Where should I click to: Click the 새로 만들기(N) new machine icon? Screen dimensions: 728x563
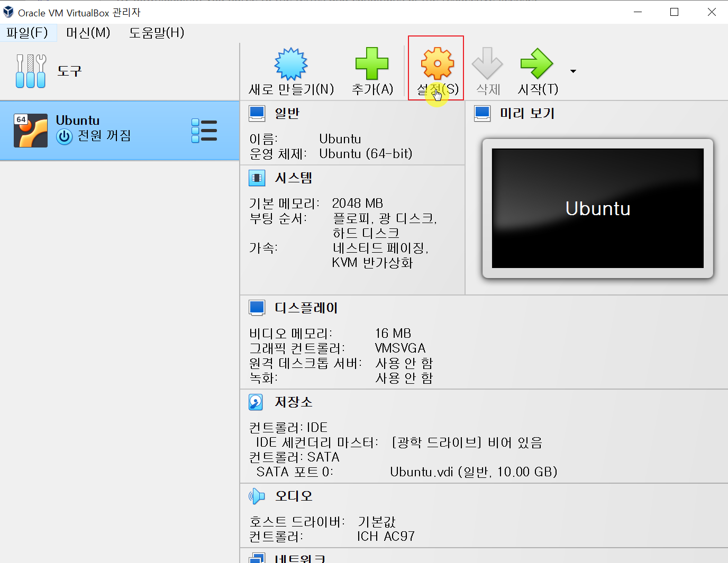(x=290, y=63)
